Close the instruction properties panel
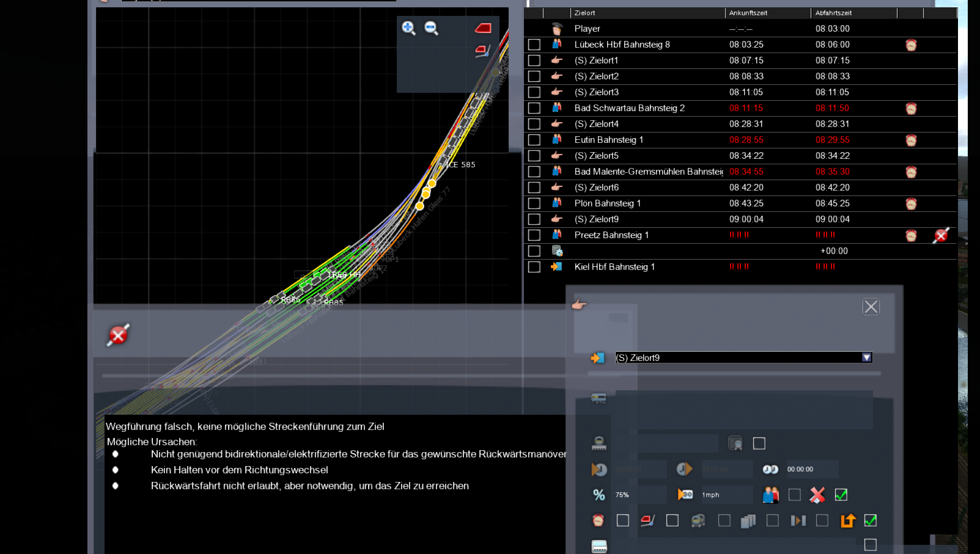 click(x=871, y=307)
